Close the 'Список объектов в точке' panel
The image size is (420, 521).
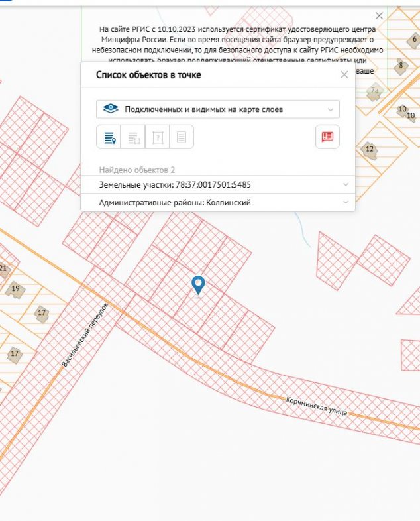pos(344,75)
